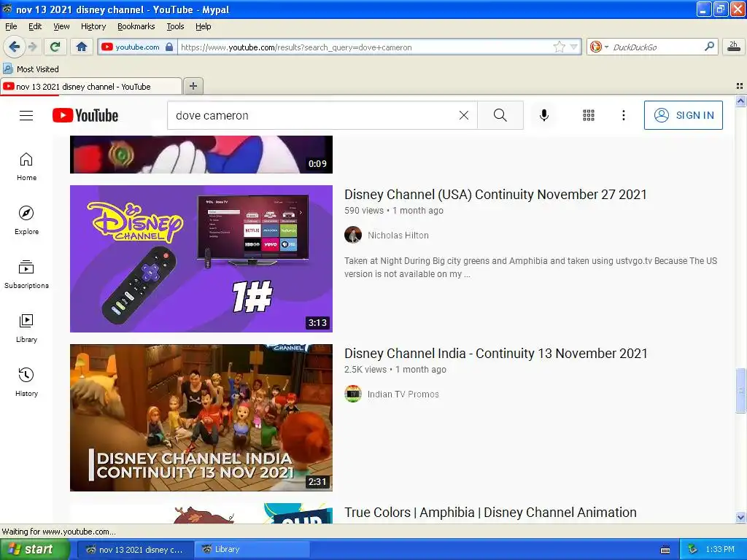
Task: Click the lock site identity icon
Action: [x=169, y=47]
